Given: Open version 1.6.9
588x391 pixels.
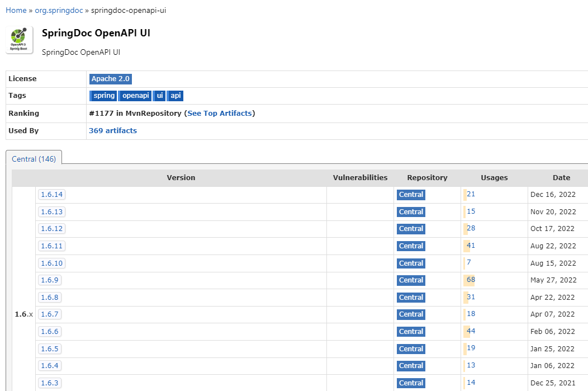Looking at the screenshot, I should 50,280.
